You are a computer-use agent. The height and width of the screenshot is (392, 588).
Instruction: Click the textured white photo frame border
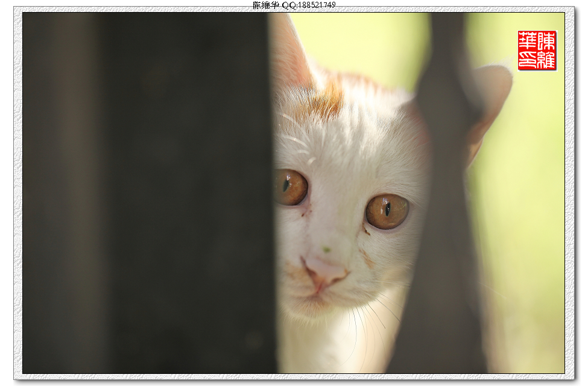17,193
